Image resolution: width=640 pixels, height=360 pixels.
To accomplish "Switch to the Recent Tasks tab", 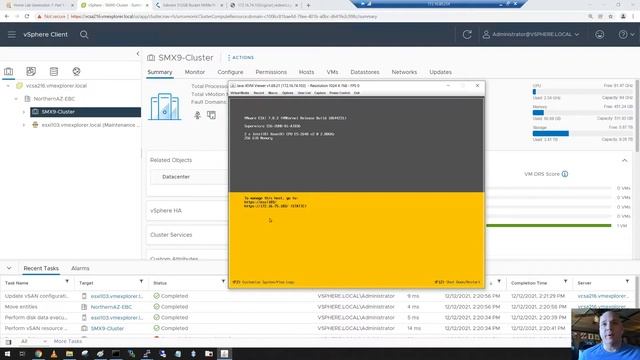I will 41,269.
